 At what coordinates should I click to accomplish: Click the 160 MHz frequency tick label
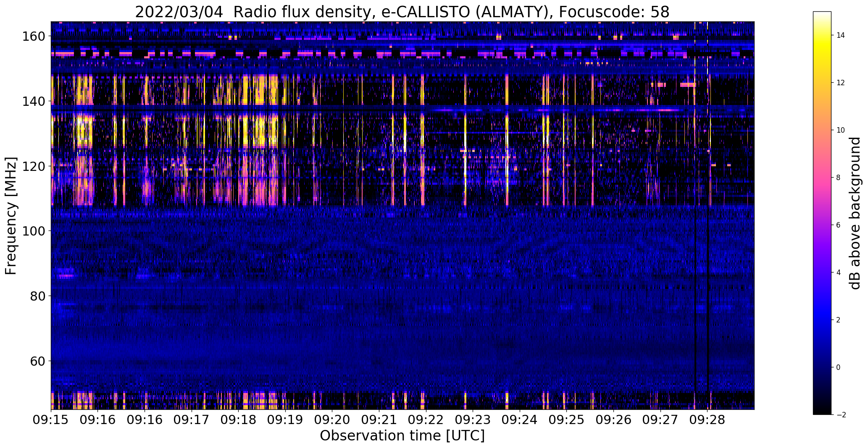(x=33, y=37)
